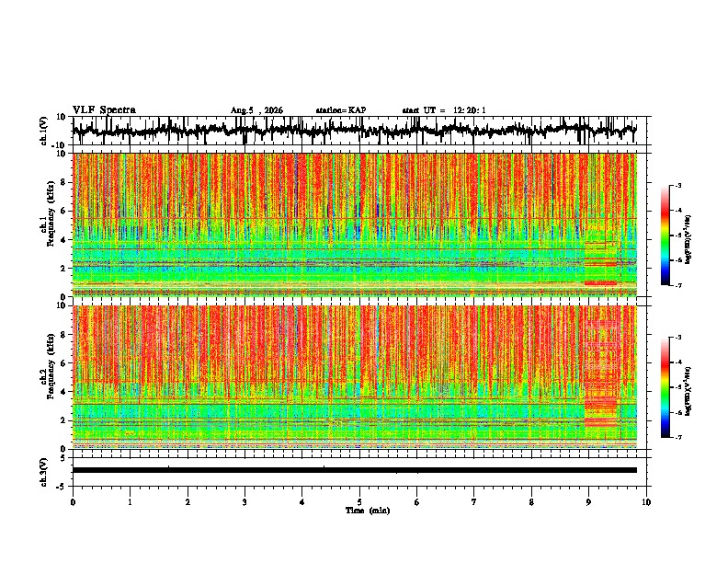Viewport: 728px width, 563px height.
Task: Click the ch.1(V) waveform axis label
Action: point(44,131)
